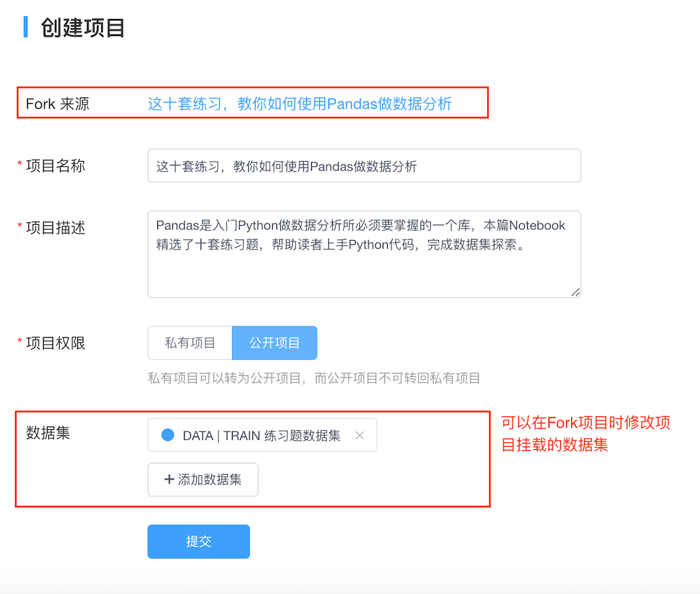Click the 项目名称 field label
This screenshot has width=700, height=594.
(56, 165)
